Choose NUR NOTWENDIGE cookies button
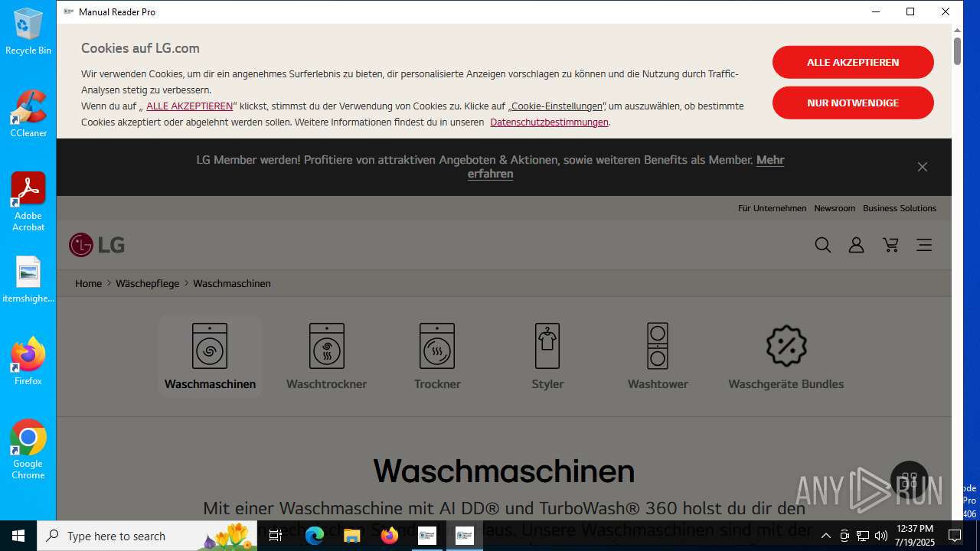980x551 pixels. pos(853,103)
